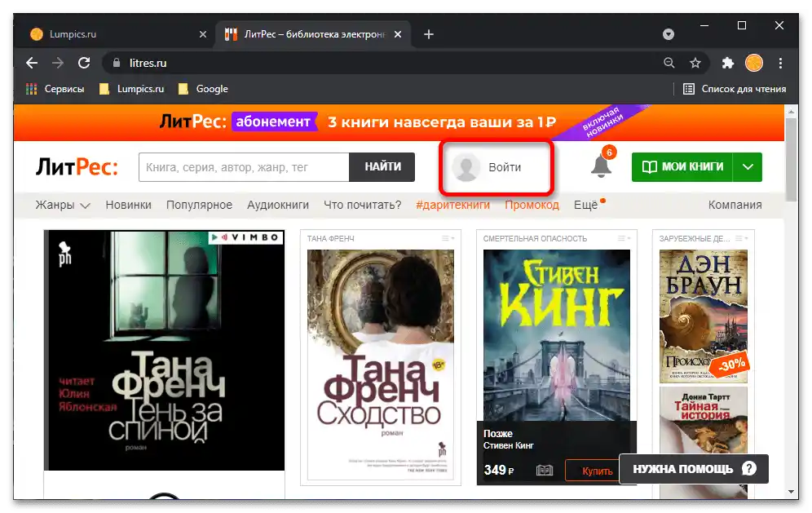
Task: Open the extensions puzzle icon
Action: 728,64
